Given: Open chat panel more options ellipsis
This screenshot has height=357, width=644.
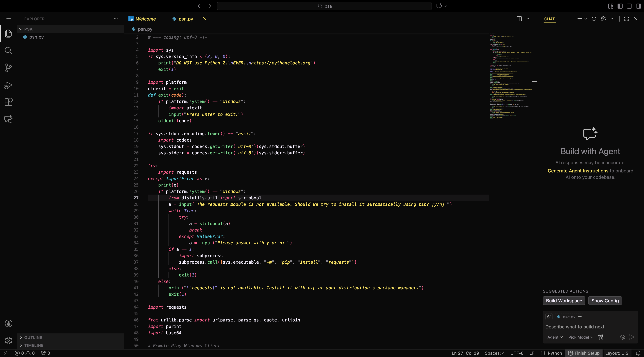Looking at the screenshot, I should 613,19.
